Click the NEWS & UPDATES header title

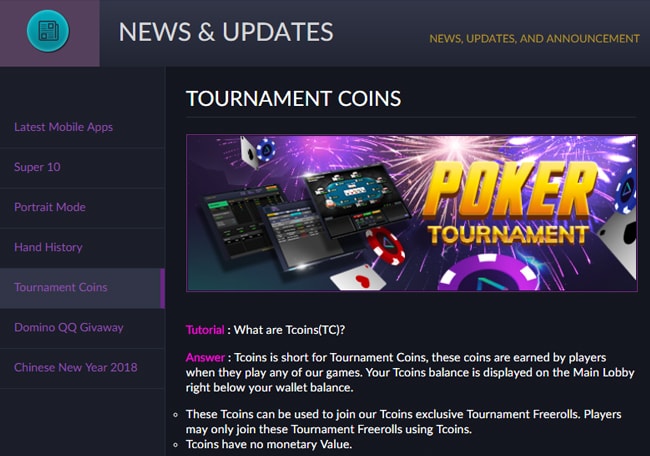(226, 32)
